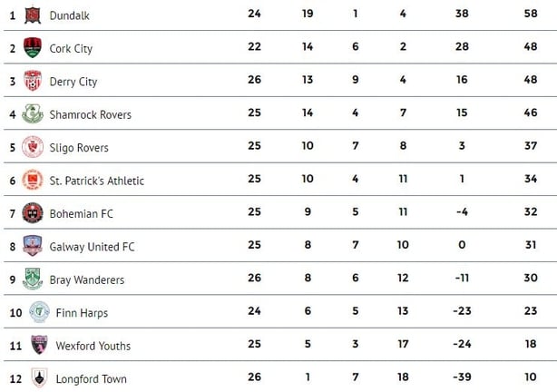
Task: Open the Galway United FC link
Action: tap(92, 247)
